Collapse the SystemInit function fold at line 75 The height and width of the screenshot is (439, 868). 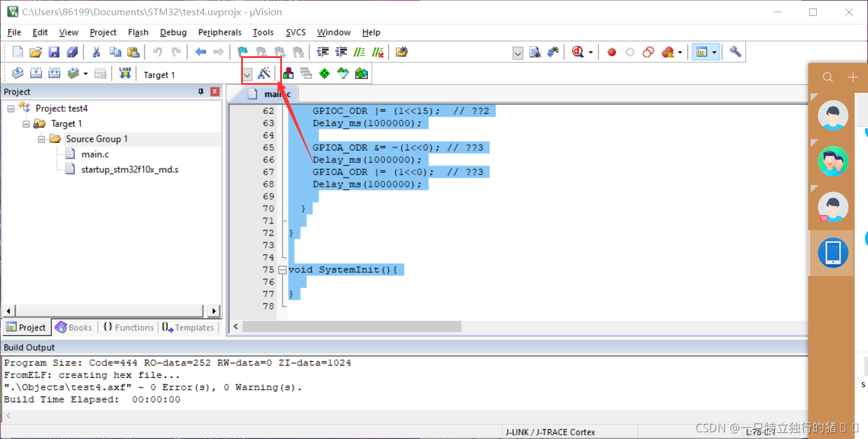pos(282,269)
